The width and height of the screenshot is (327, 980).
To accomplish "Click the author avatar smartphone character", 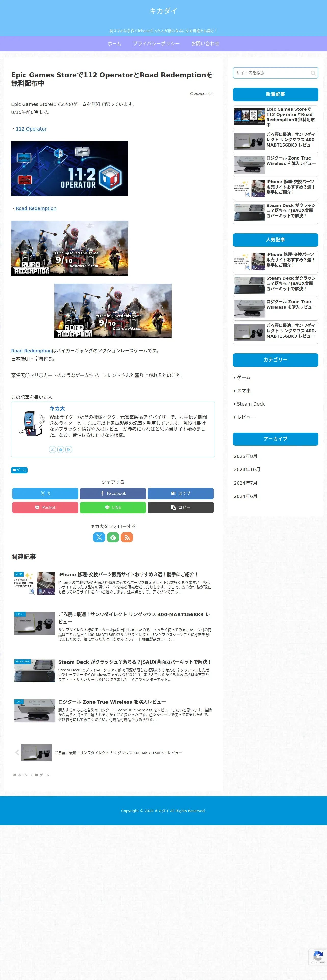I will tap(32, 423).
